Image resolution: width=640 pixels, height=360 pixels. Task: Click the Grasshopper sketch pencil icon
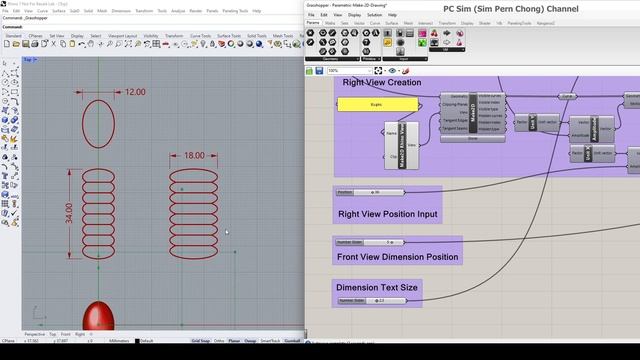pyautogui.click(x=405, y=71)
